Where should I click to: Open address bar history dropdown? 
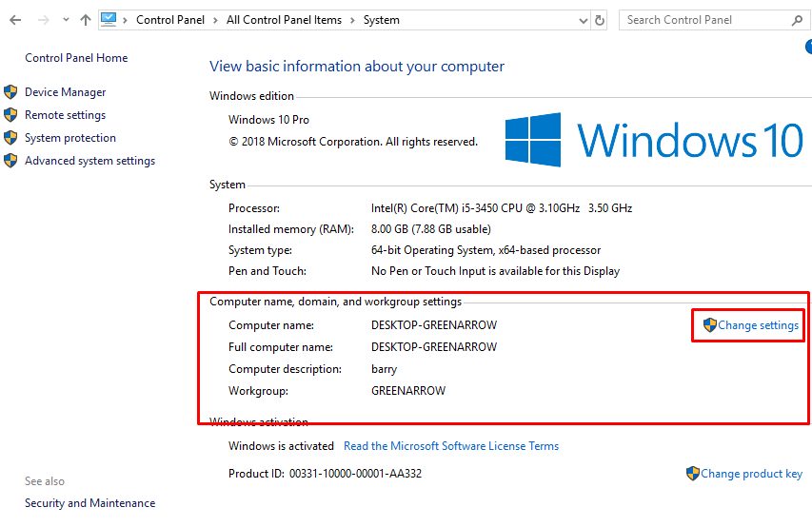pyautogui.click(x=584, y=21)
